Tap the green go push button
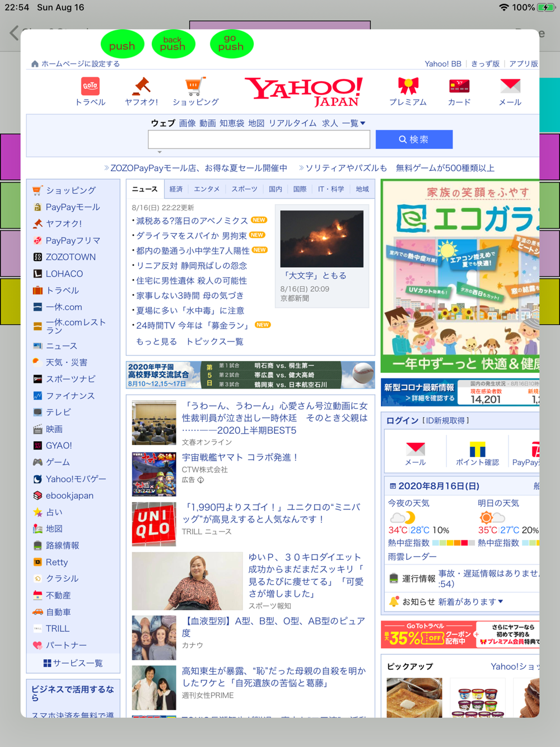Viewport: 560px width, 747px height. point(231,44)
